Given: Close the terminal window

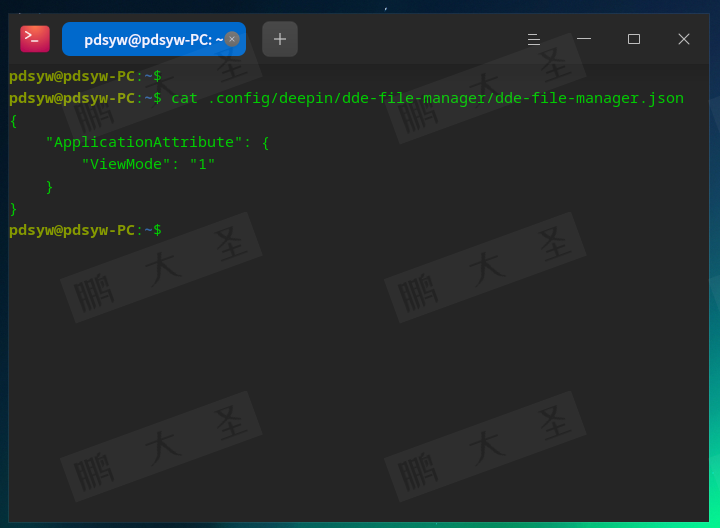Looking at the screenshot, I should coord(684,39).
